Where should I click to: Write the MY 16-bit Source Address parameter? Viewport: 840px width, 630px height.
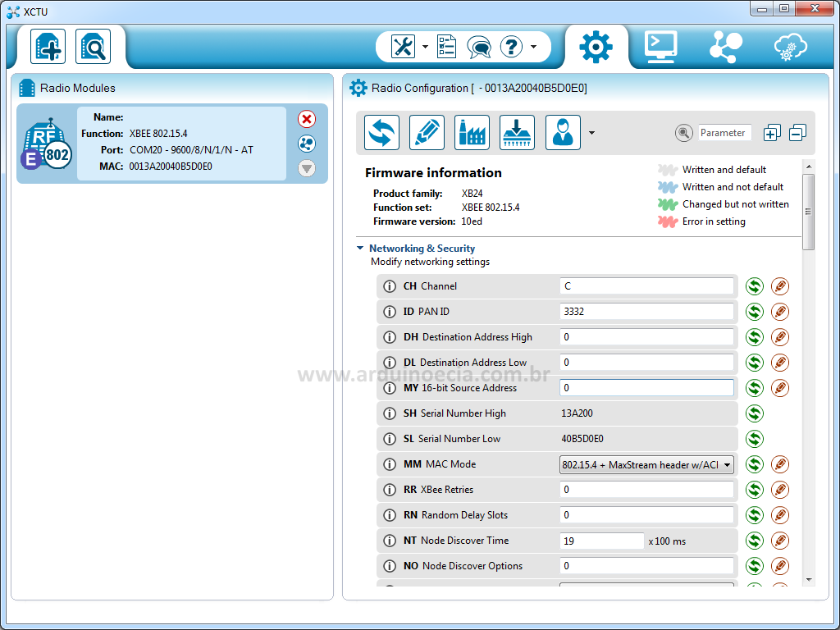[780, 388]
